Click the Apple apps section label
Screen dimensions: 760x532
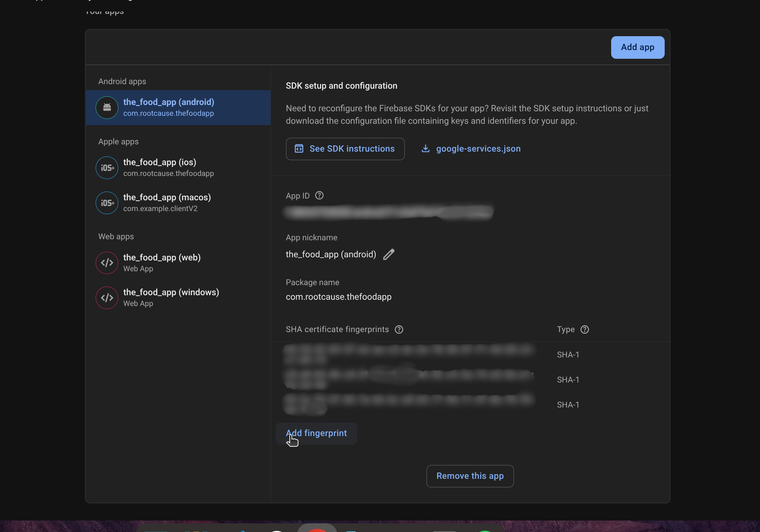(x=118, y=142)
